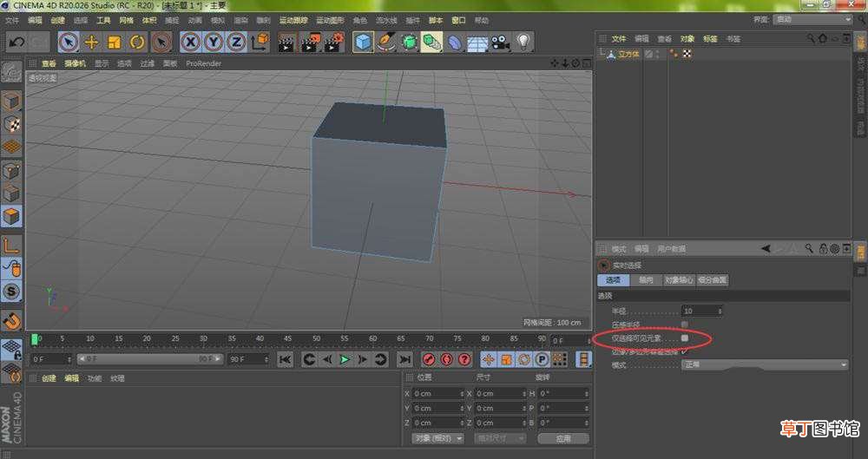Add a Camera object
The height and width of the screenshot is (459, 868).
tap(501, 43)
